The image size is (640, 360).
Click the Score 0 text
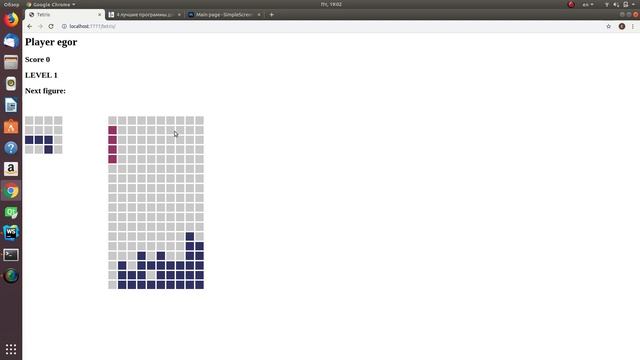pyautogui.click(x=38, y=60)
